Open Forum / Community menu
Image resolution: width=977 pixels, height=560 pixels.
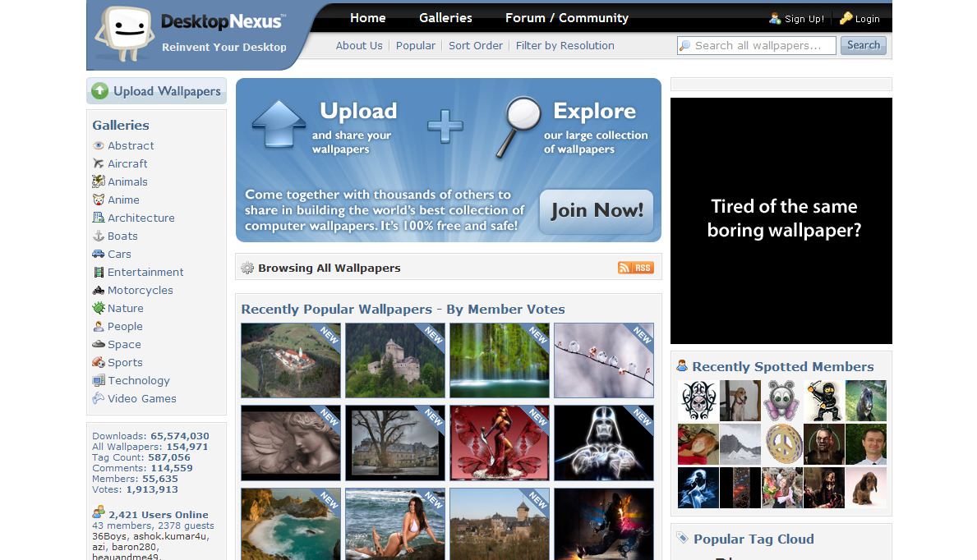tap(567, 18)
